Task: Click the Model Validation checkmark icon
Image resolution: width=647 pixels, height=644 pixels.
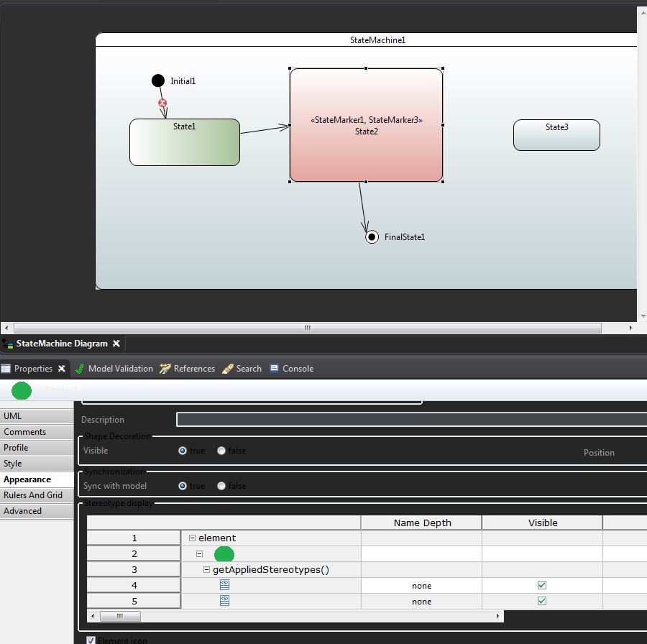Action: 80,369
